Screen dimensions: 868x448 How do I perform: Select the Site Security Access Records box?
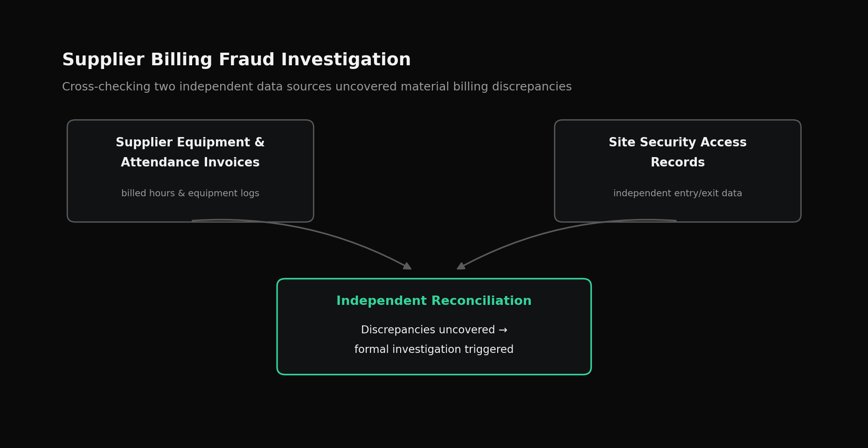pyautogui.click(x=678, y=171)
